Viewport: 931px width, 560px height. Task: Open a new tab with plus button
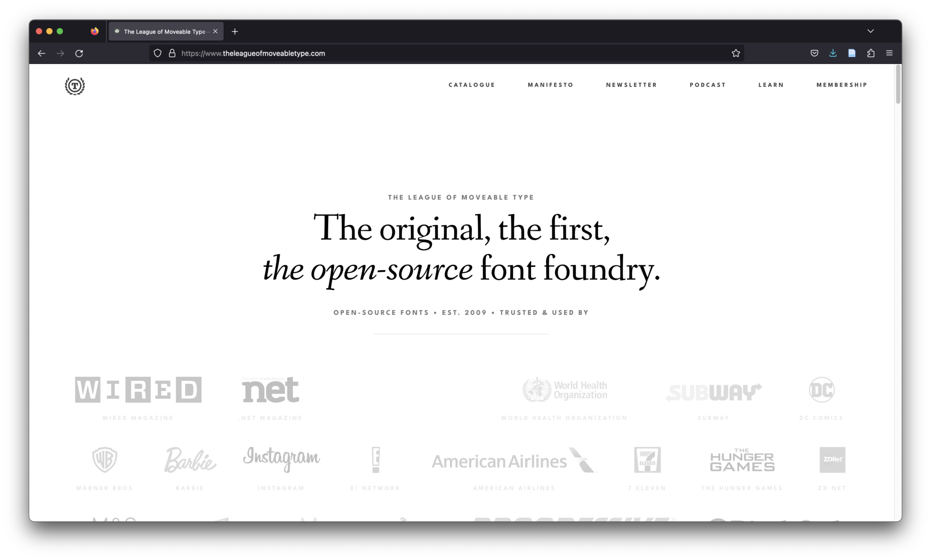click(235, 31)
